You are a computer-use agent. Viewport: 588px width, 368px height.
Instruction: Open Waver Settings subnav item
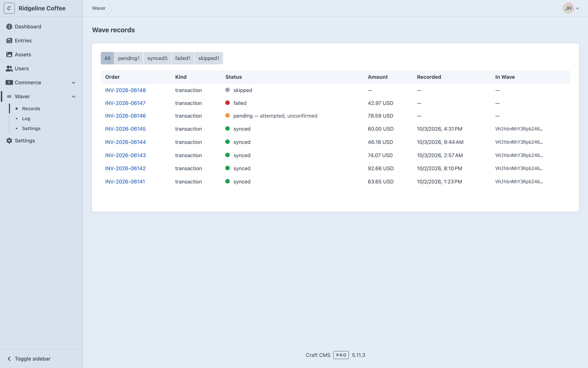(x=31, y=129)
